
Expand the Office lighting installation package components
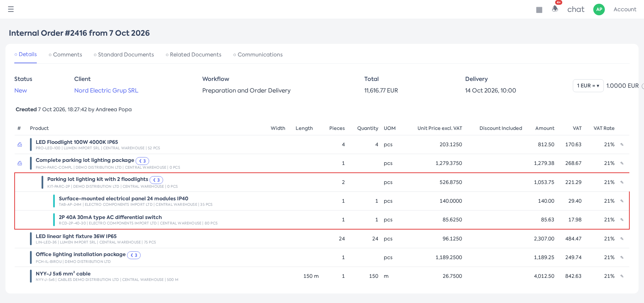[x=134, y=255]
